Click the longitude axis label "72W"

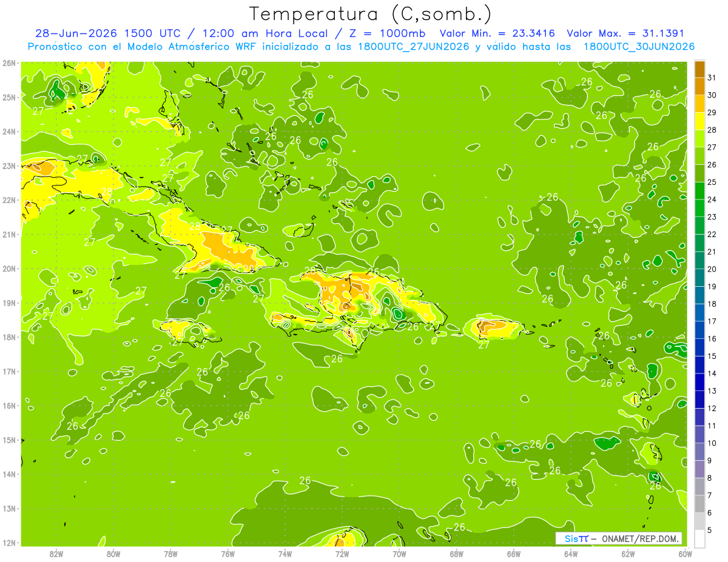tap(342, 554)
